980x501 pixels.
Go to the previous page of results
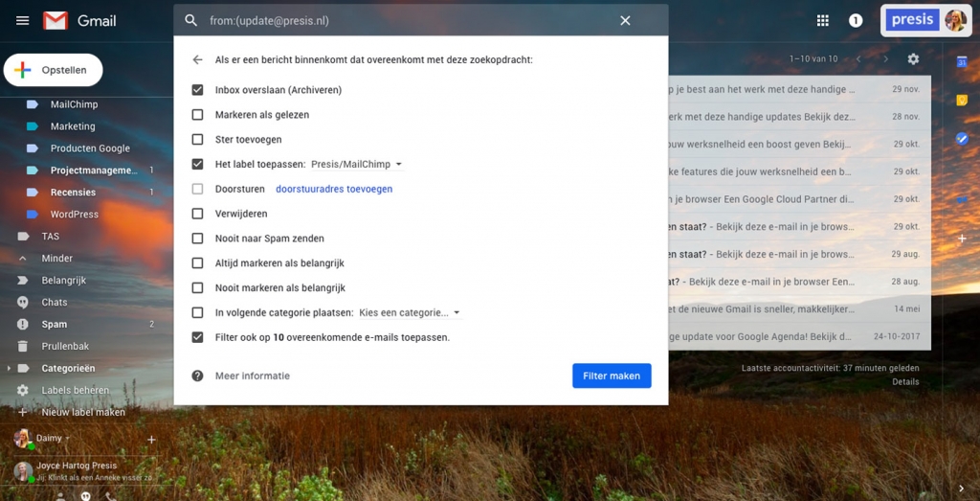(858, 58)
